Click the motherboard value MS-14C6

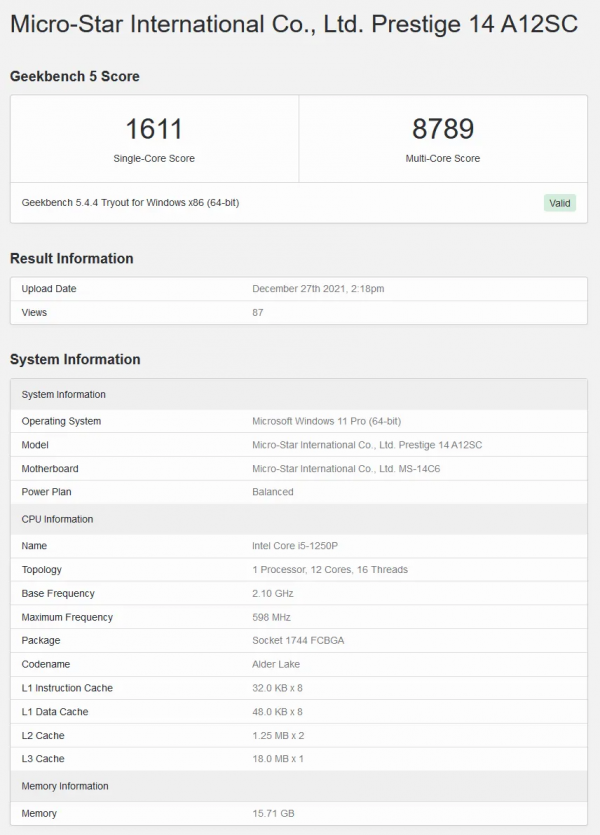click(x=346, y=469)
